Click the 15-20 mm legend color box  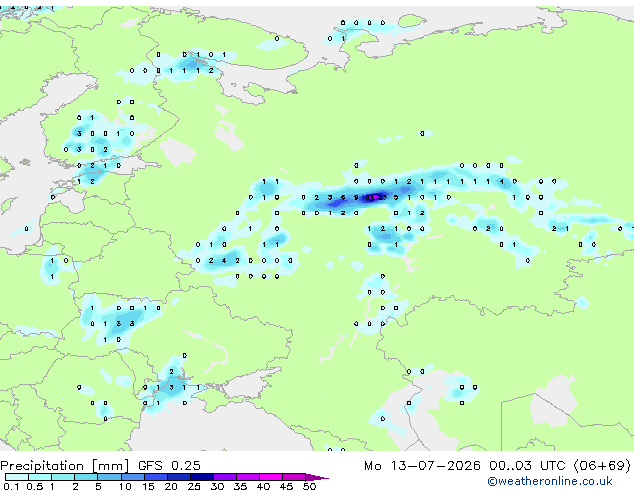(x=156, y=477)
